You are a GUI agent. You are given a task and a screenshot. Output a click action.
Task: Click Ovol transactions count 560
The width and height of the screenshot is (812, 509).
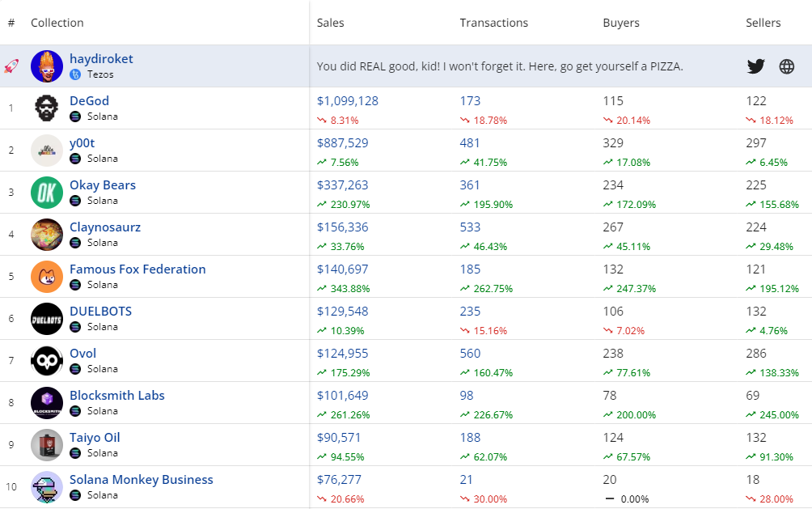pyautogui.click(x=470, y=354)
